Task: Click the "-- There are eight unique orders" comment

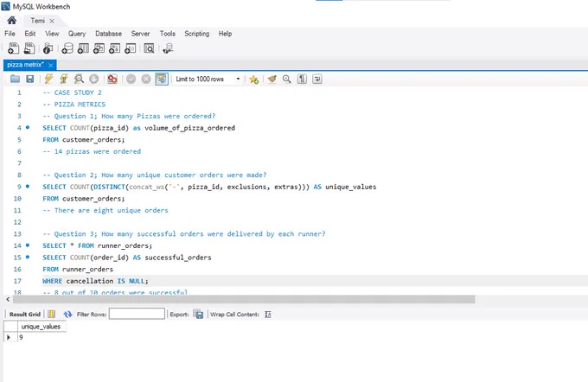Action: coord(105,210)
